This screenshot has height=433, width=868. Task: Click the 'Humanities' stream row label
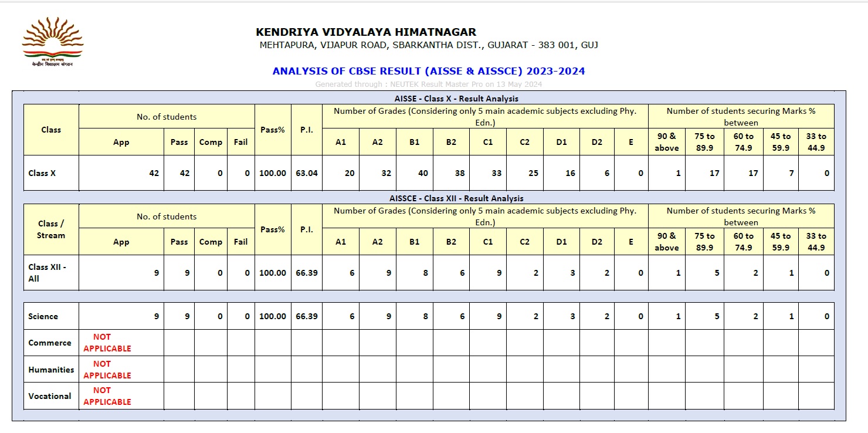tap(51, 370)
